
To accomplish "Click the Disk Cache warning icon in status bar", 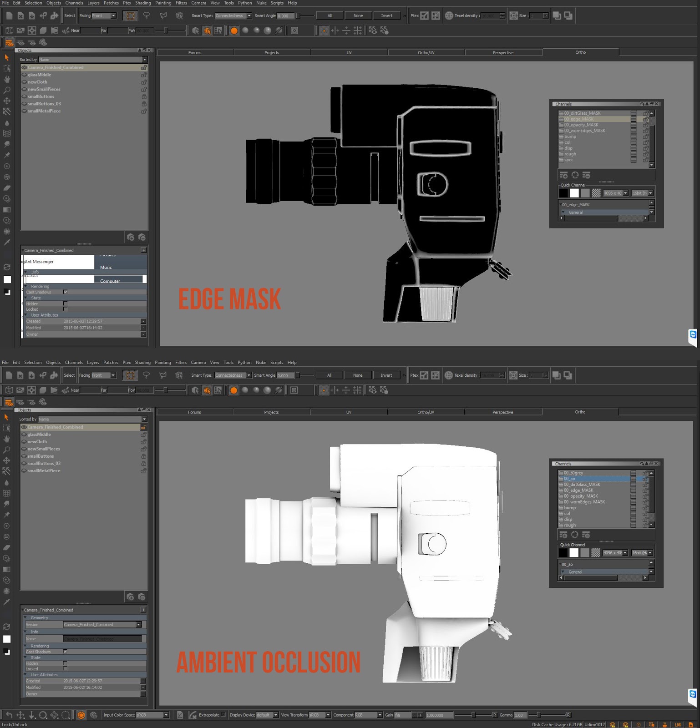I will [x=613, y=724].
